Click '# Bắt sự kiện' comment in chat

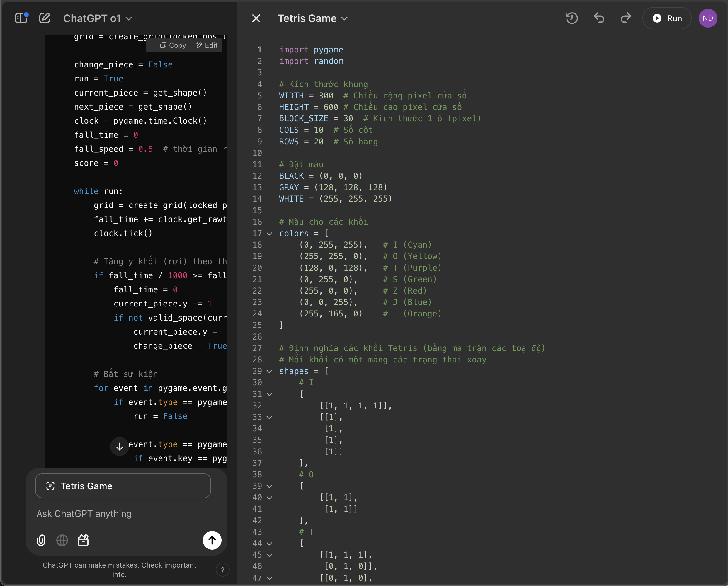[126, 374]
